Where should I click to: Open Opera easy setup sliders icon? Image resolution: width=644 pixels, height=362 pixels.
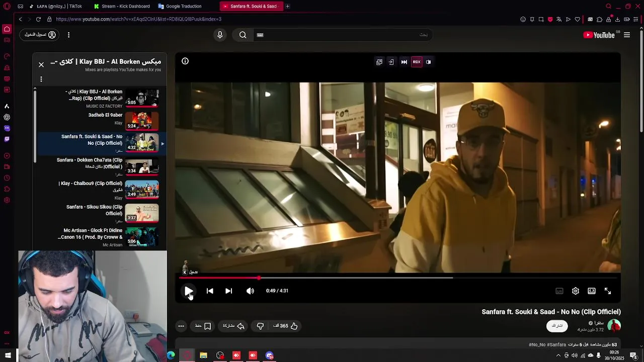coord(636,19)
